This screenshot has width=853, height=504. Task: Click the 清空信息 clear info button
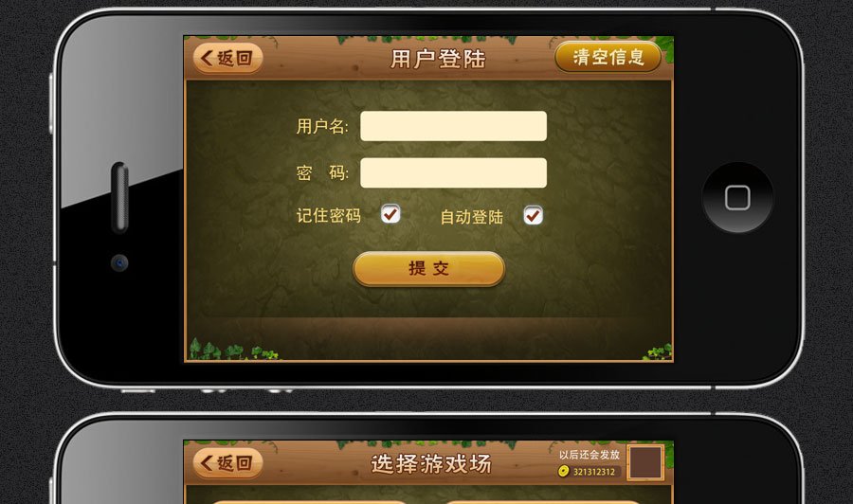tap(608, 57)
